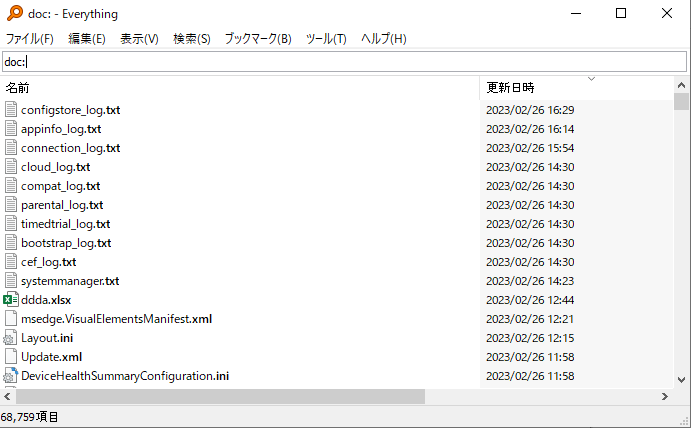
Task: Select the file name configstore_log.txt
Action: tap(71, 110)
